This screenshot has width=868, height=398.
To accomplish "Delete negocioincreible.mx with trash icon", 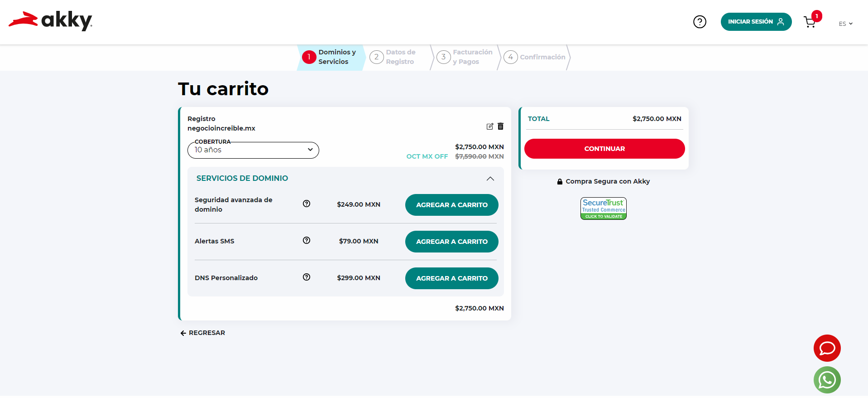I will tap(500, 126).
